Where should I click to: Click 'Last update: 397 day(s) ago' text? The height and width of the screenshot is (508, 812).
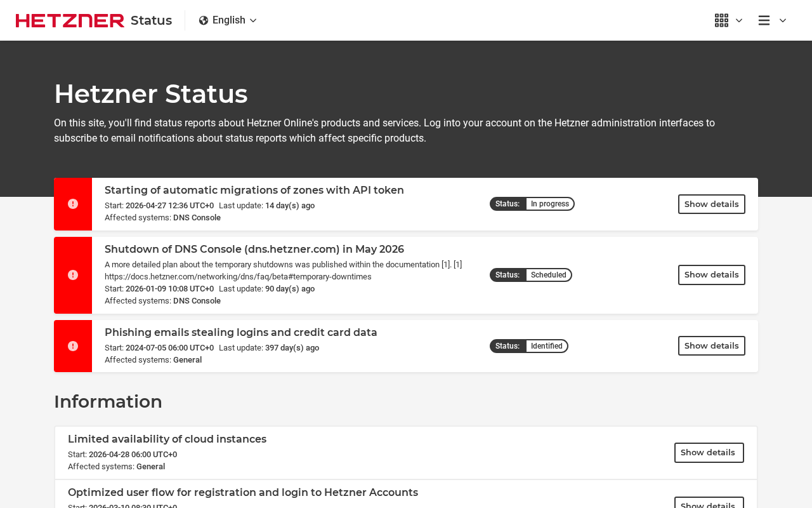pos(269,348)
